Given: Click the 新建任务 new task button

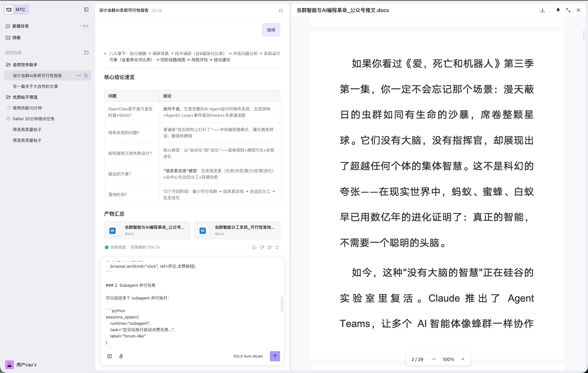Looking at the screenshot, I should 20,26.
